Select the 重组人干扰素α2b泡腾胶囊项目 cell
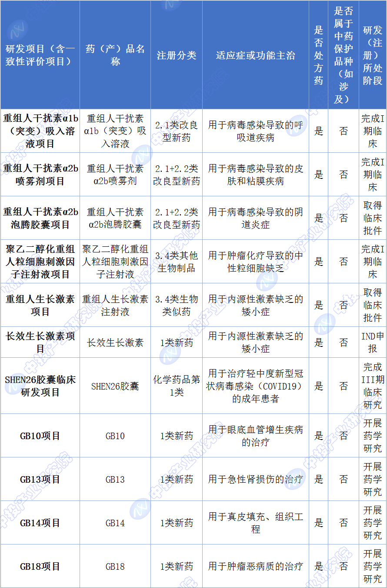Viewport: 387px width, 588px height. click(x=40, y=218)
